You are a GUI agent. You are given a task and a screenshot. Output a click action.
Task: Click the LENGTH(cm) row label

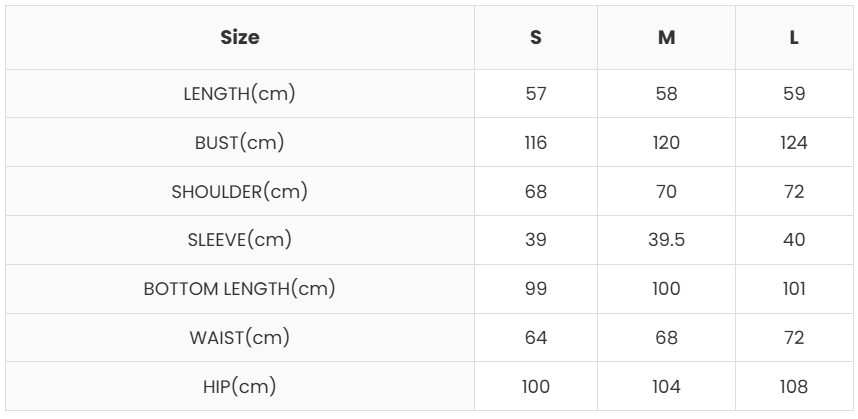239,94
